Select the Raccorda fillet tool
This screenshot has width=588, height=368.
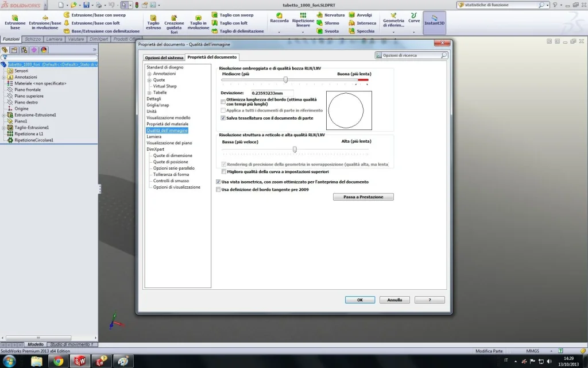pyautogui.click(x=279, y=18)
